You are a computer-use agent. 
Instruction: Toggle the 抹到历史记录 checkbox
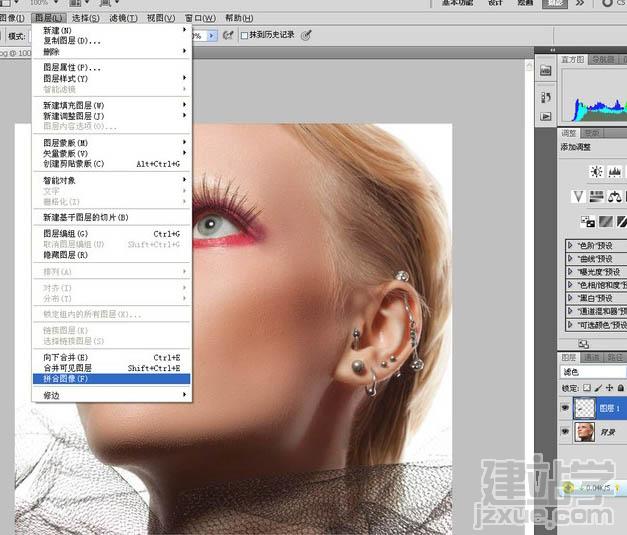tap(244, 36)
